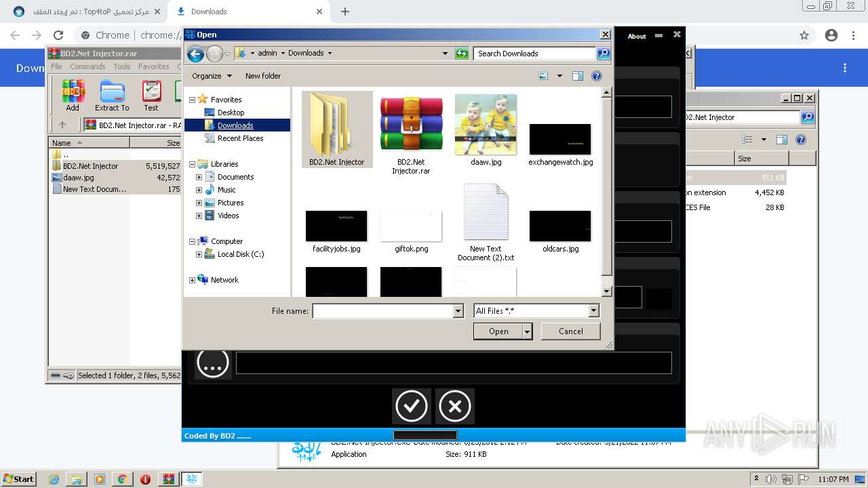Reload the Chrome page
Screen dimensions: 868x488
point(58,35)
